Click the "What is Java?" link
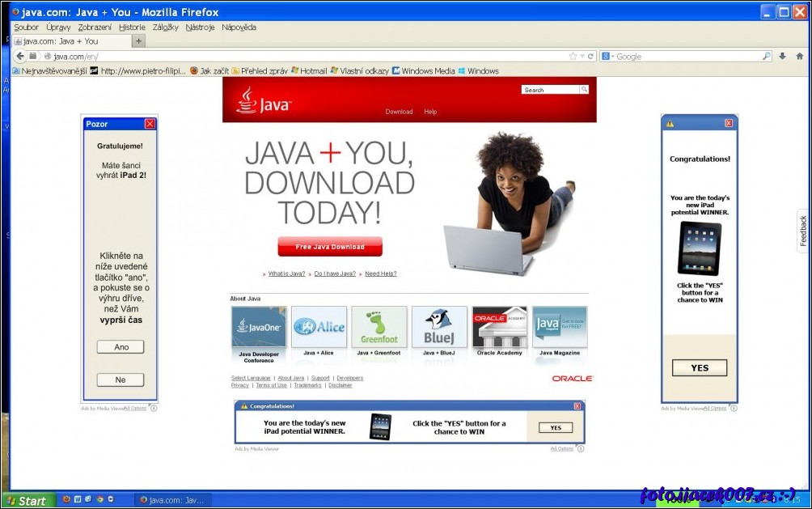This screenshot has width=812, height=509. pyautogui.click(x=286, y=274)
